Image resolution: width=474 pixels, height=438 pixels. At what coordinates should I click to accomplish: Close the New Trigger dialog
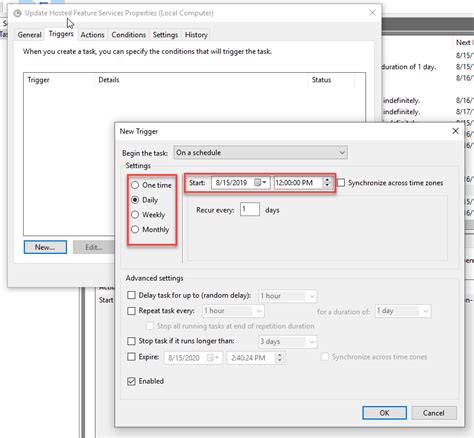[455, 131]
